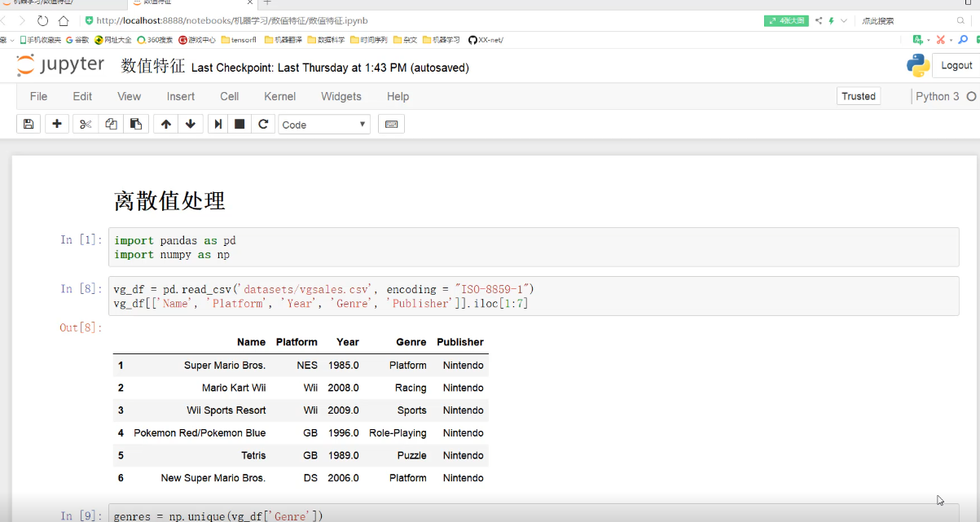Click the Logout button
The image size is (980, 522).
pyautogui.click(x=956, y=65)
